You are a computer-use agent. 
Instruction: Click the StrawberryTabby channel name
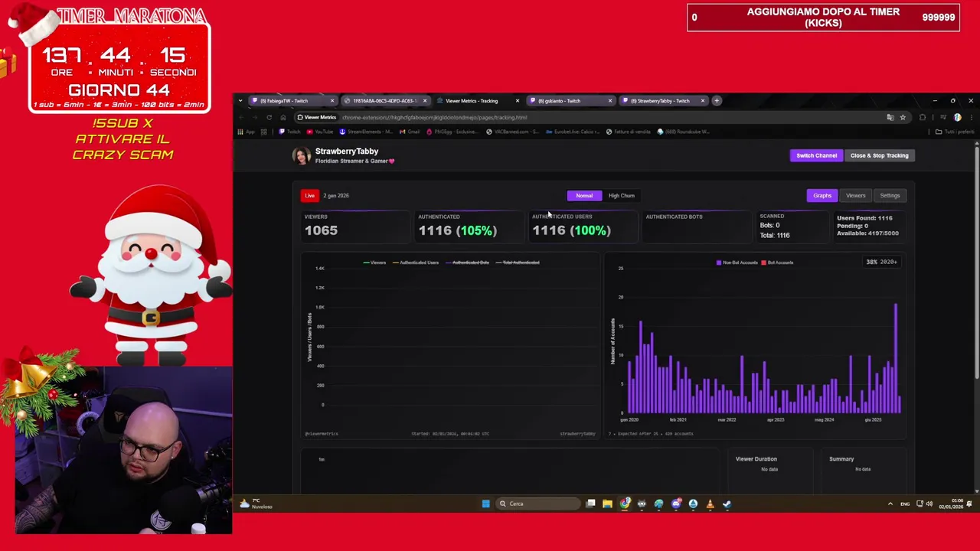[347, 152]
